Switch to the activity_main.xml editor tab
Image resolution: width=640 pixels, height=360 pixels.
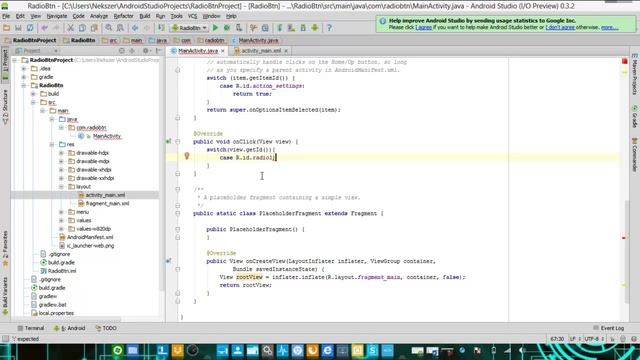pyautogui.click(x=261, y=51)
